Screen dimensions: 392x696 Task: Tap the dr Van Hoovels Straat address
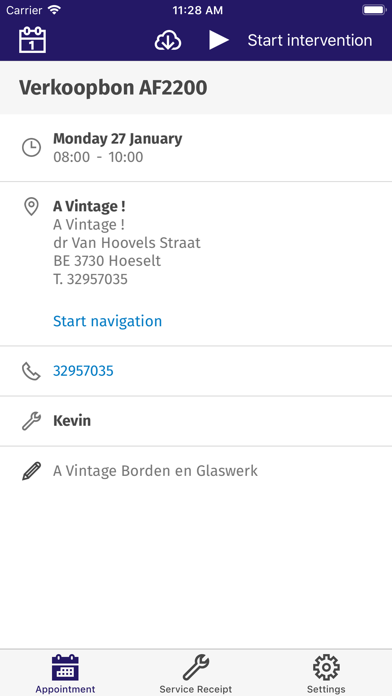[x=127, y=243]
